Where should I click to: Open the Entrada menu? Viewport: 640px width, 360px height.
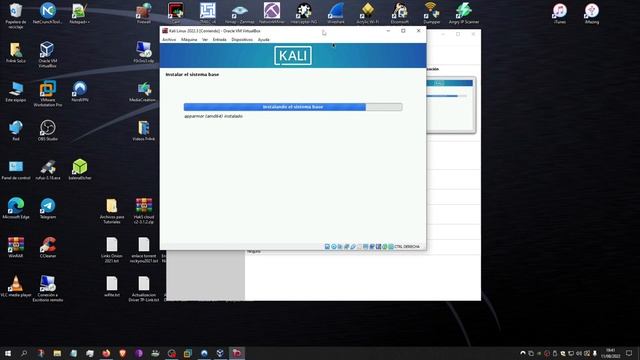pyautogui.click(x=220, y=40)
